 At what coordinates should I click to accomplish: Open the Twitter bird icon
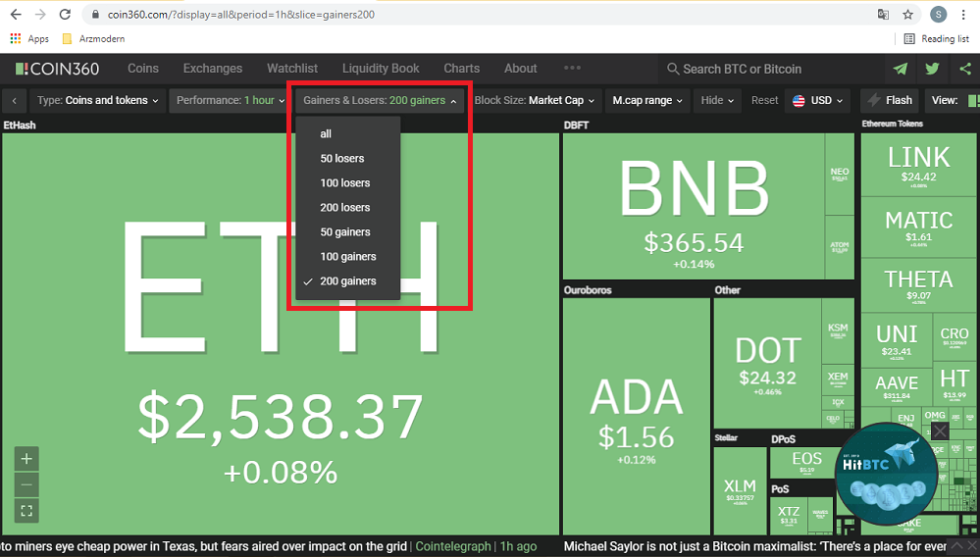click(932, 69)
